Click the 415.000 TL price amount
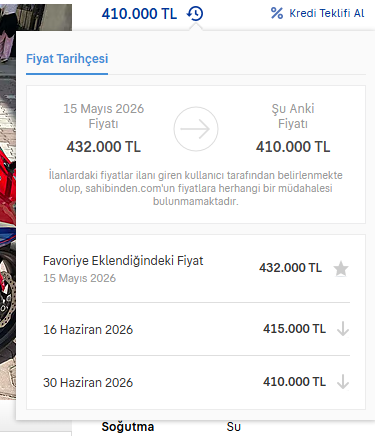The image size is (375, 436). point(294,329)
